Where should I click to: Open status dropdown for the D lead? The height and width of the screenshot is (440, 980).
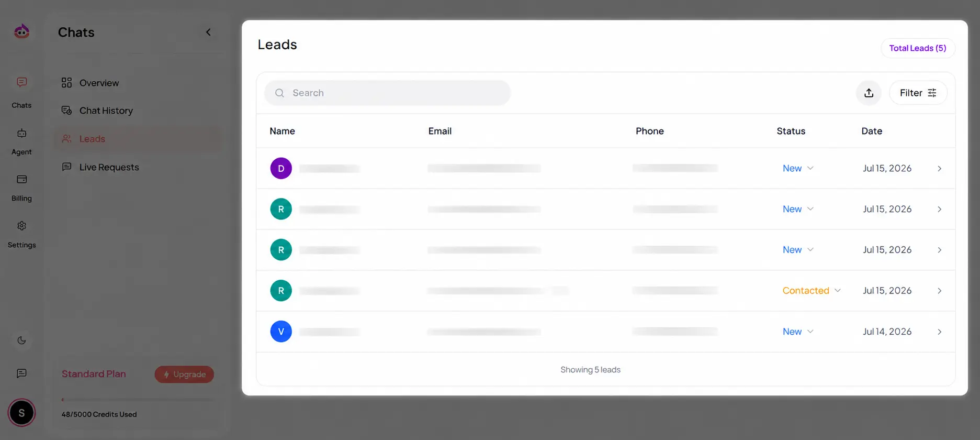[x=798, y=168]
